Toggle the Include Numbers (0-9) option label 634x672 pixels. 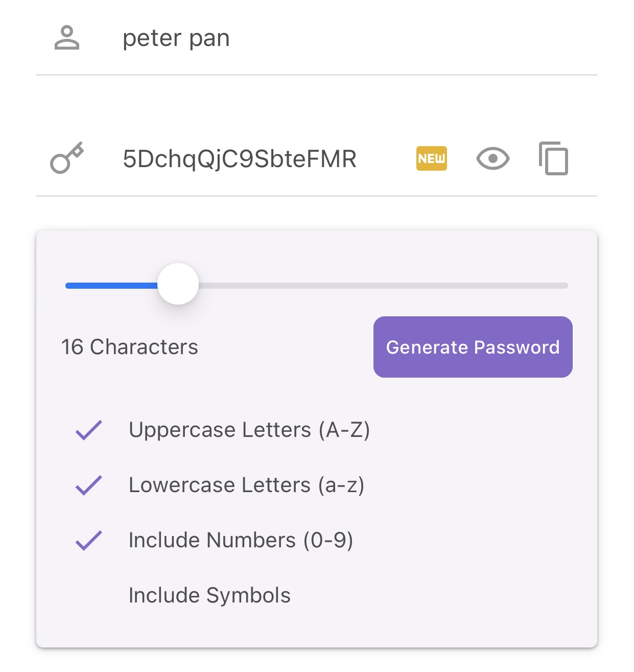(241, 540)
